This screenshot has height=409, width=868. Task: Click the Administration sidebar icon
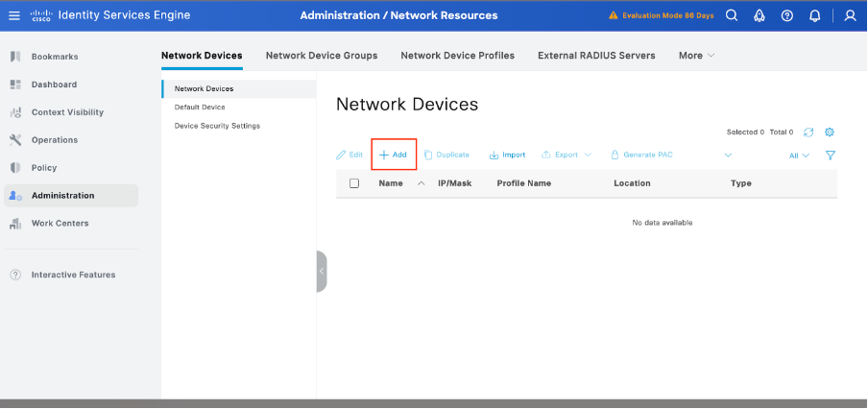(x=15, y=196)
